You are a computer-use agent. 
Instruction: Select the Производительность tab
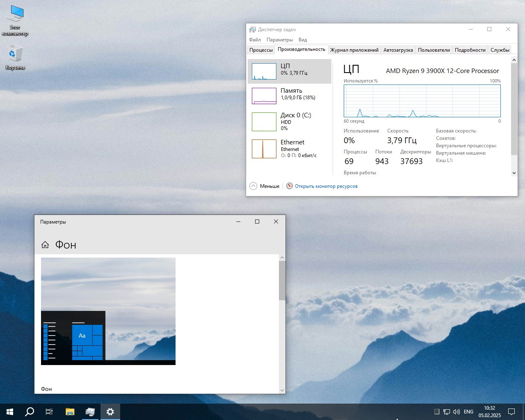[301, 49]
